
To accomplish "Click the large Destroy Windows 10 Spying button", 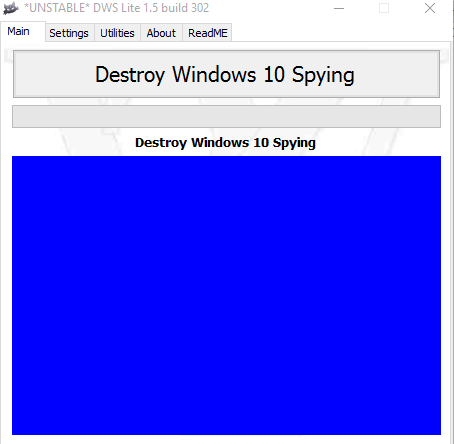I will pos(226,74).
